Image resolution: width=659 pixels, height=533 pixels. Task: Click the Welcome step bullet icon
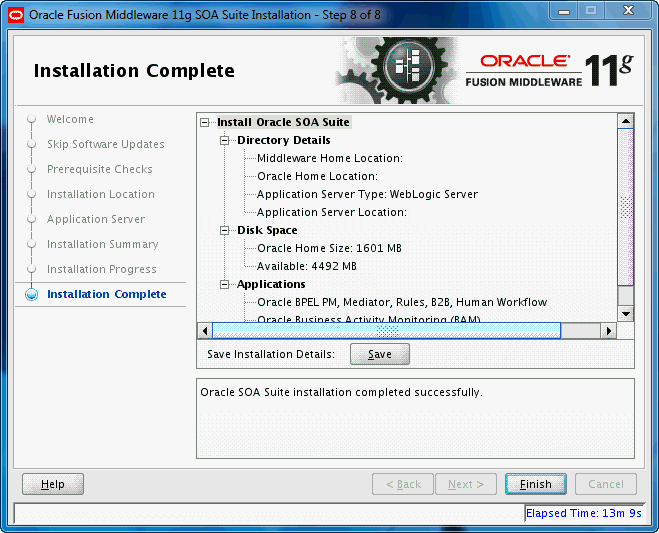[32, 119]
